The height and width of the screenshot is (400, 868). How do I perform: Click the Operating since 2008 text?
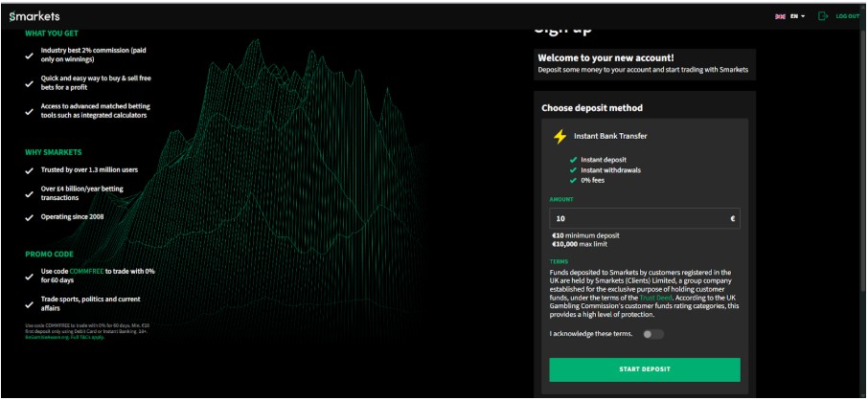point(72,217)
